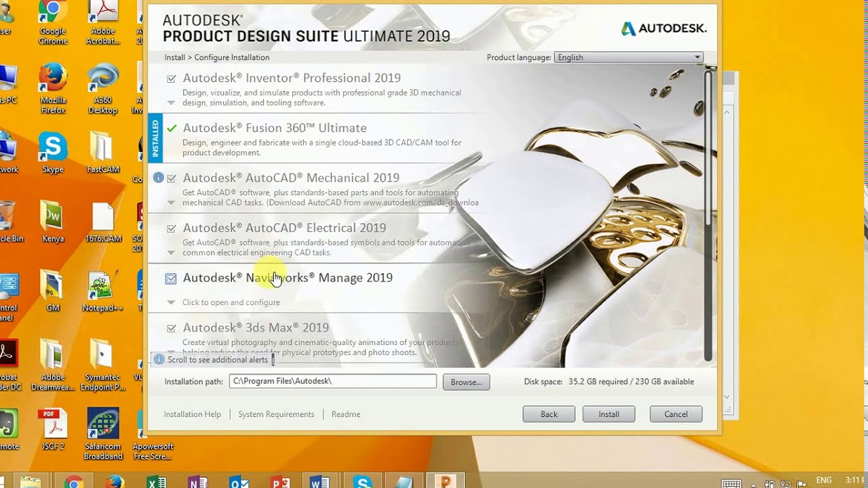868x488 pixels.
Task: Select Mozilla Firefox desktop icon
Action: (x=53, y=89)
